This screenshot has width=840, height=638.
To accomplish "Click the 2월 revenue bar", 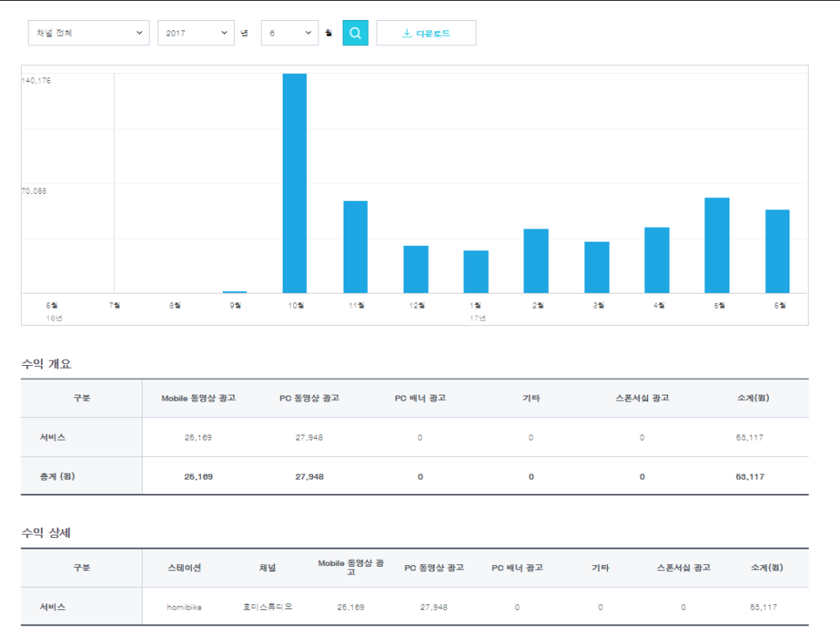I will click(x=536, y=261).
